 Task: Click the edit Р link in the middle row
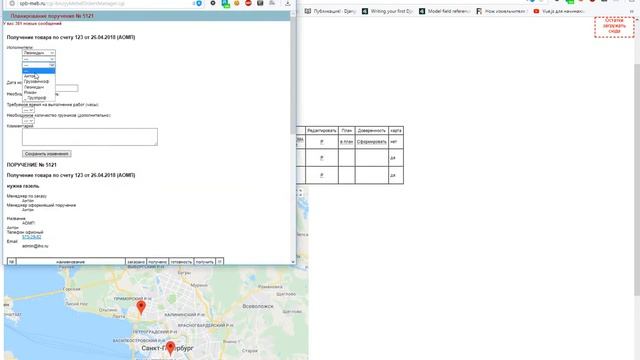point(322,158)
